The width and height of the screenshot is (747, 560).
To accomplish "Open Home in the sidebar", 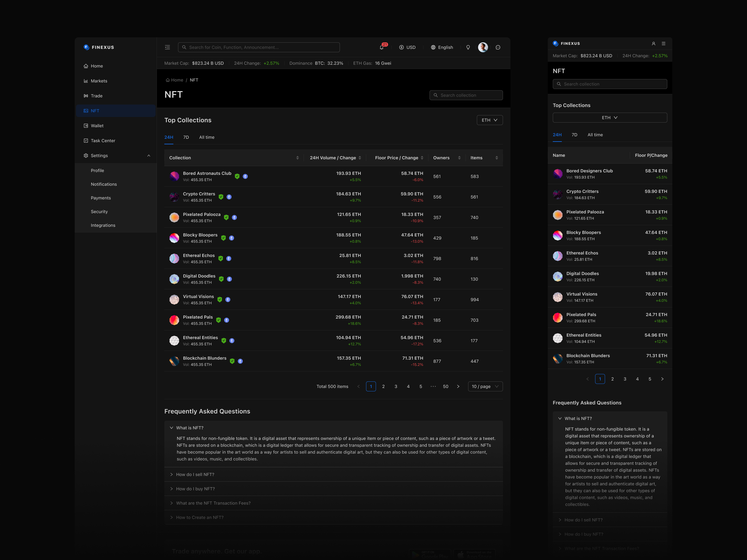I will click(116, 66).
